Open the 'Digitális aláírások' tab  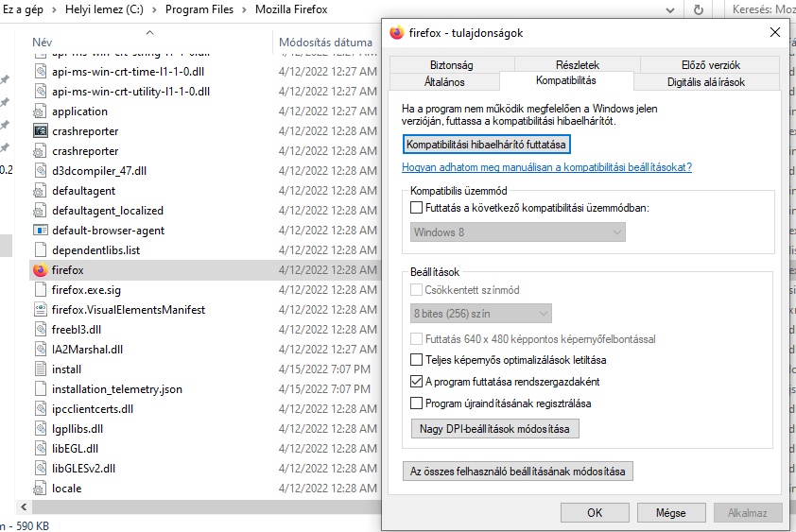(706, 81)
